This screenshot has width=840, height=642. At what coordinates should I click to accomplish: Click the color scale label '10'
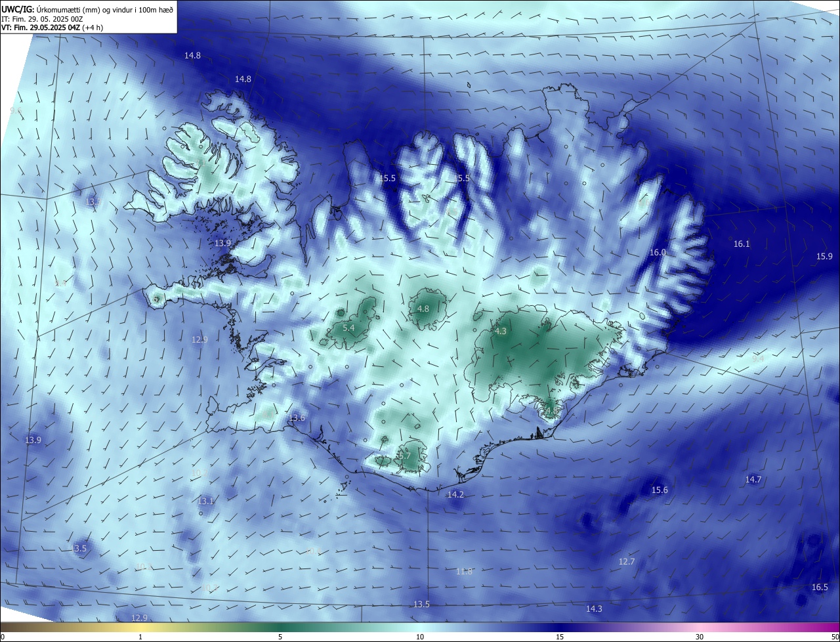tap(420, 637)
